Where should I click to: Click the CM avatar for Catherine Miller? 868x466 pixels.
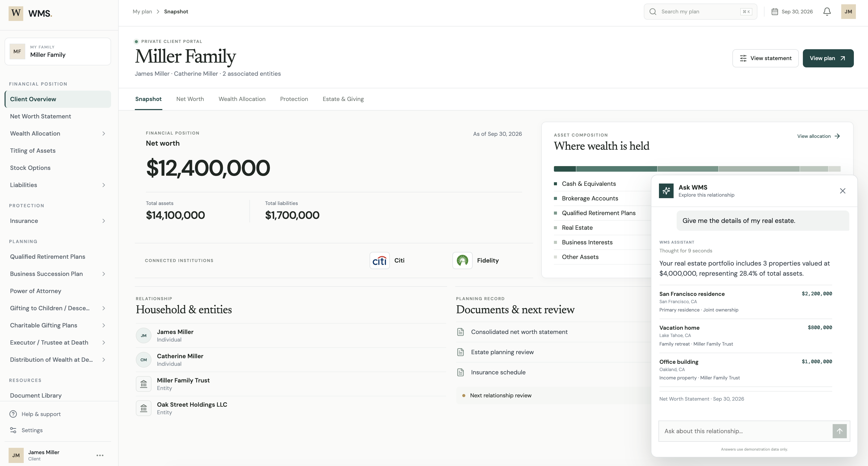(x=144, y=359)
